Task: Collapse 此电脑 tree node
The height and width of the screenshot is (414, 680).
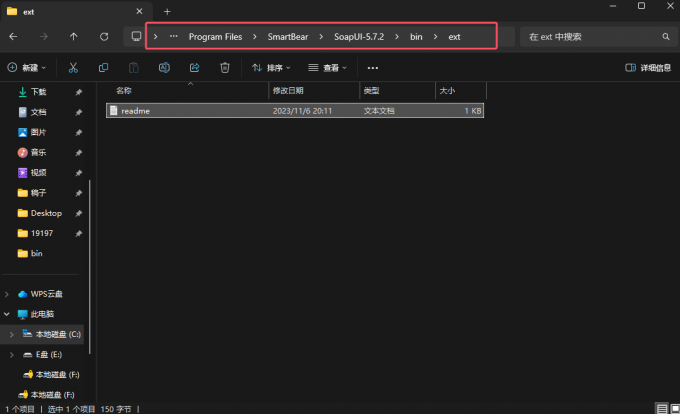Action: tap(7, 314)
